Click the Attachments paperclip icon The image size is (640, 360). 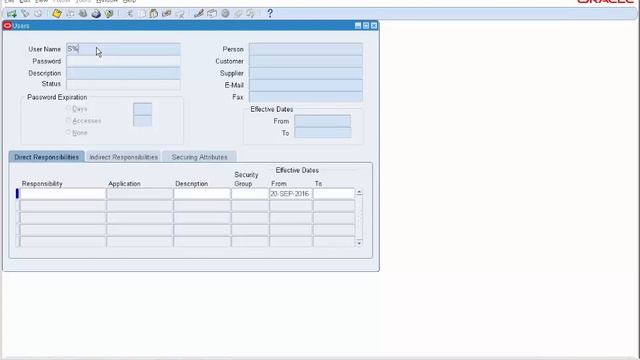(x=238, y=13)
